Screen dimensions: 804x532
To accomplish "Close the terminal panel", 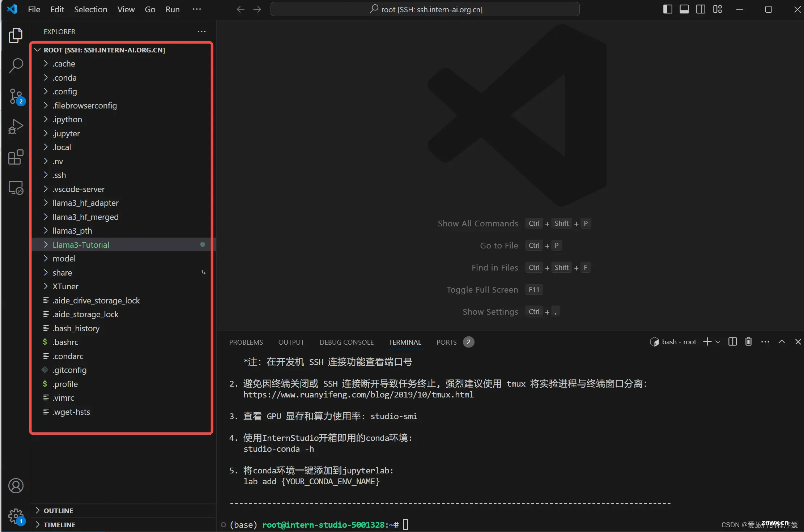I will [x=798, y=342].
